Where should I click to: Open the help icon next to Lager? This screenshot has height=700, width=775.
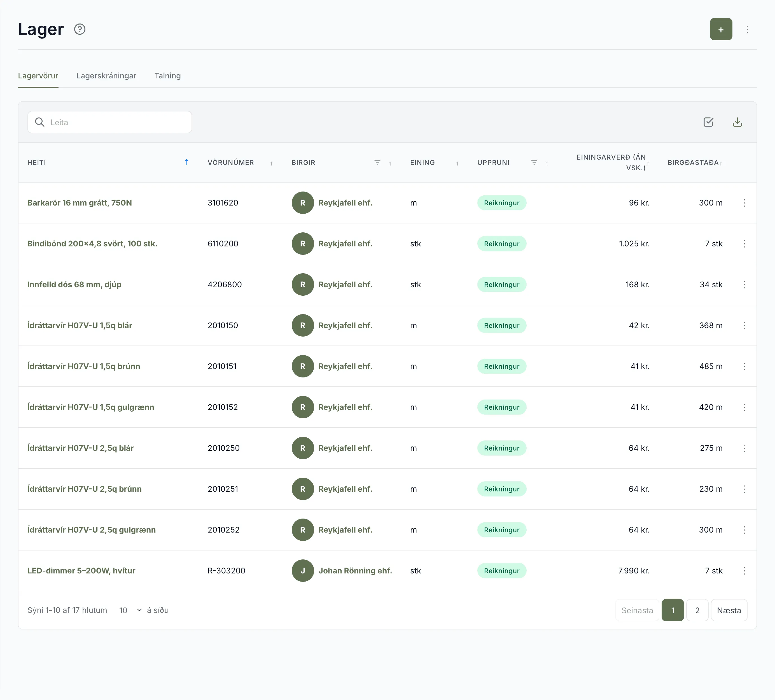80,29
